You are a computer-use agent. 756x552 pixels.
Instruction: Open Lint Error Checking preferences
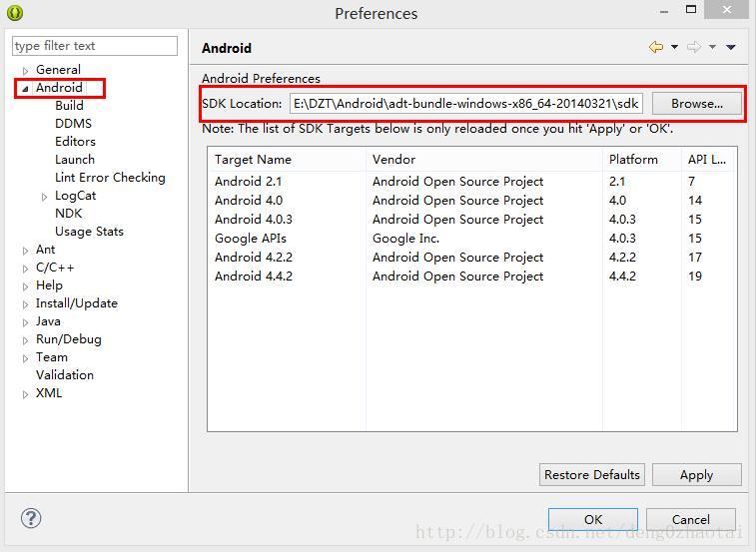[x=110, y=178]
